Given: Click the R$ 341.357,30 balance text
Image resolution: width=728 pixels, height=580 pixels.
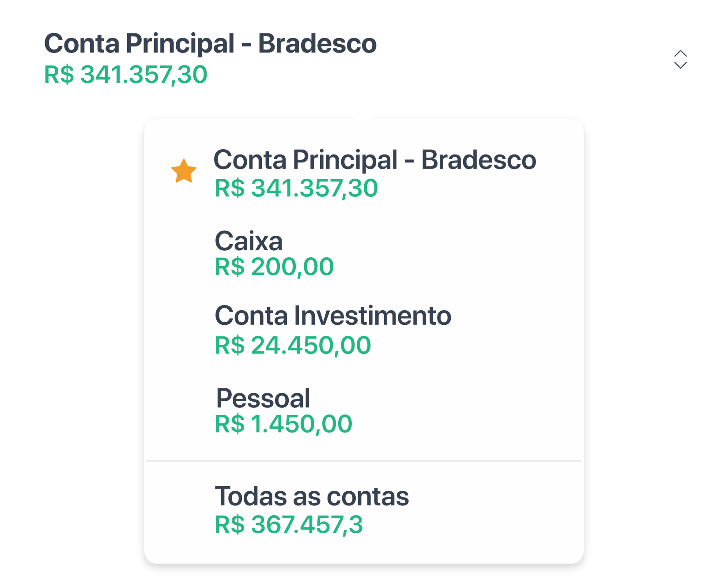Looking at the screenshot, I should pos(124,74).
